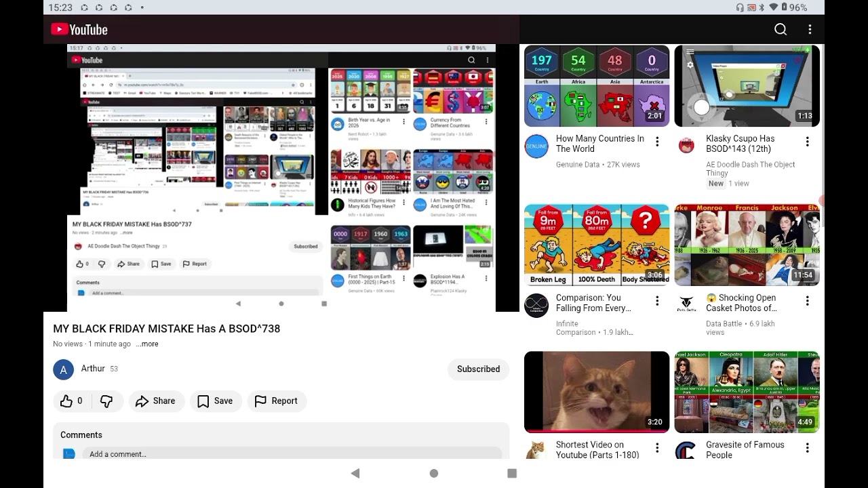Viewport: 868px width, 488px height.
Task: Open the Comments section header
Action: [x=81, y=435]
